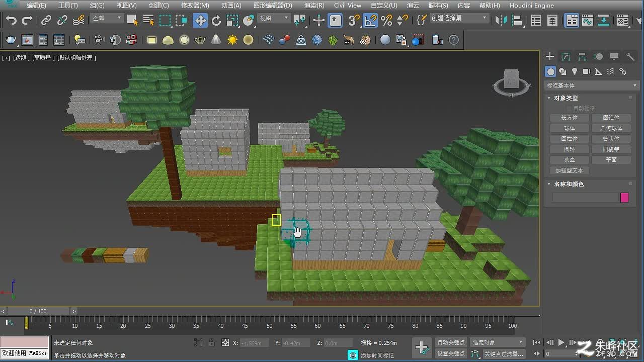Open the pink object color swatch
The width and height of the screenshot is (644, 362).
tap(624, 198)
